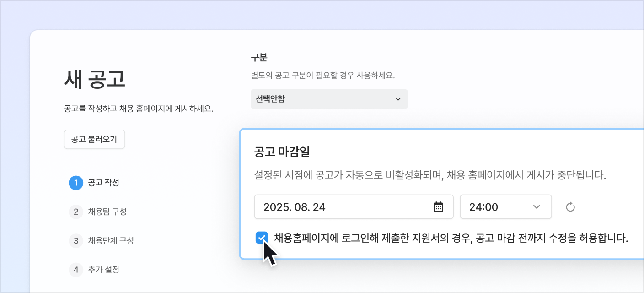Go to 공고 작성 step

coord(103,183)
